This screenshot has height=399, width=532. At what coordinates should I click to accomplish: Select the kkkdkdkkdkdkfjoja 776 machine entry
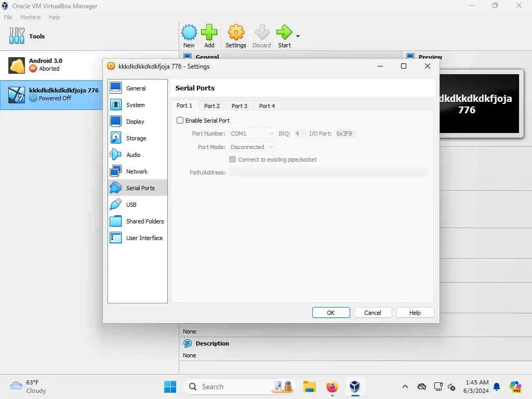point(51,95)
